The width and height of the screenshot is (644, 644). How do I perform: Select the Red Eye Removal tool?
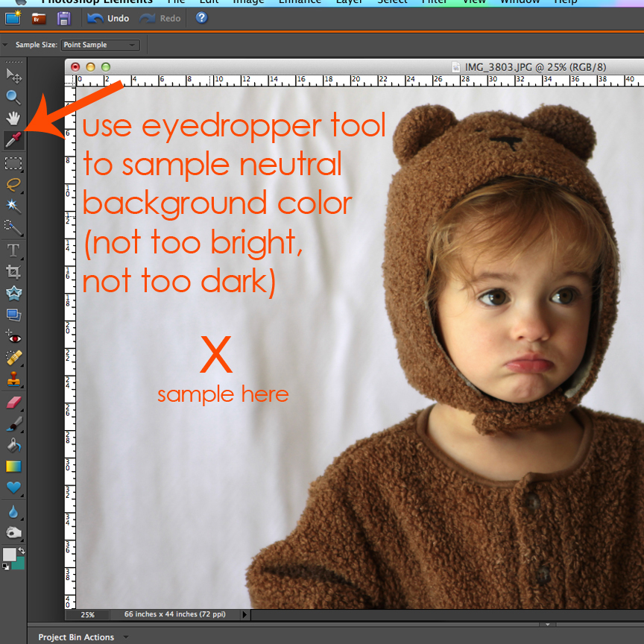(13, 338)
